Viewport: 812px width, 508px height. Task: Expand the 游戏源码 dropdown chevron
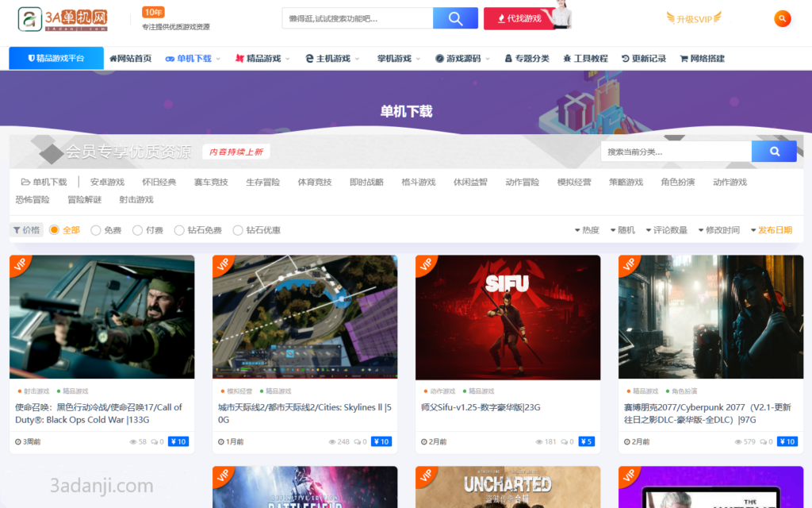click(x=488, y=59)
